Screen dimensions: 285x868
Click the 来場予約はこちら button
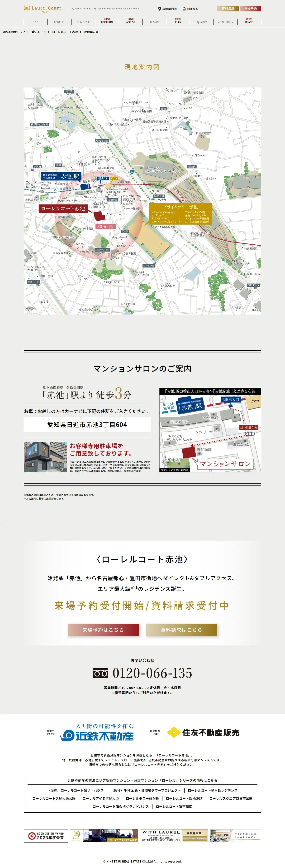tap(103, 630)
